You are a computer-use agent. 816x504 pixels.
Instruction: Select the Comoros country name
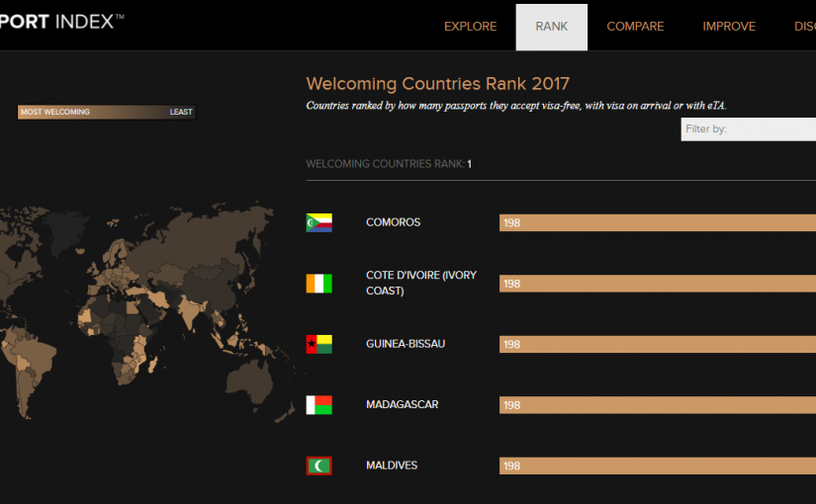click(x=393, y=222)
